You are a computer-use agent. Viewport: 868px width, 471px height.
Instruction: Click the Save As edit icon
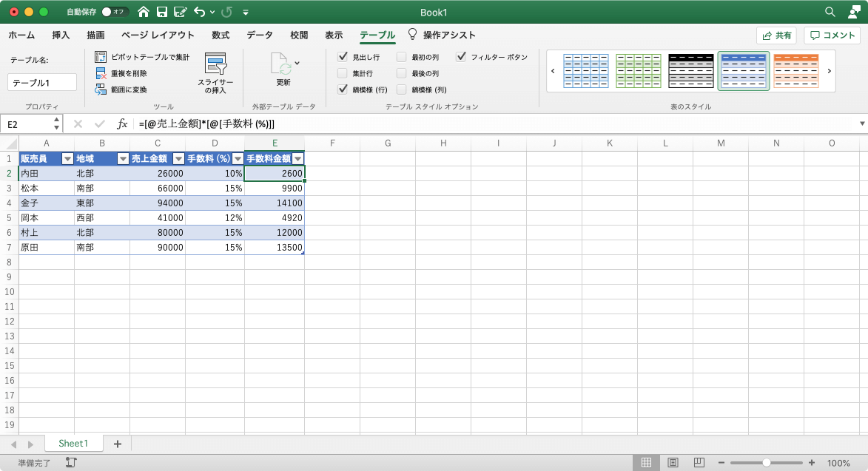point(180,12)
